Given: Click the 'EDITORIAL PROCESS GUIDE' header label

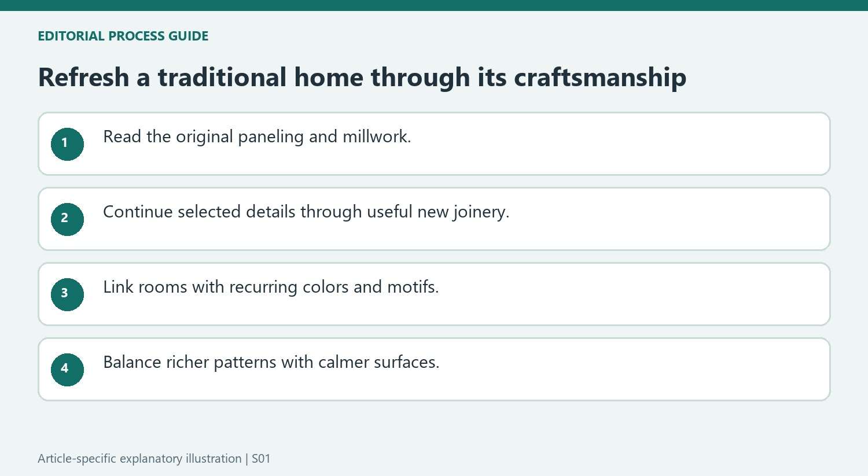Looking at the screenshot, I should click(123, 36).
